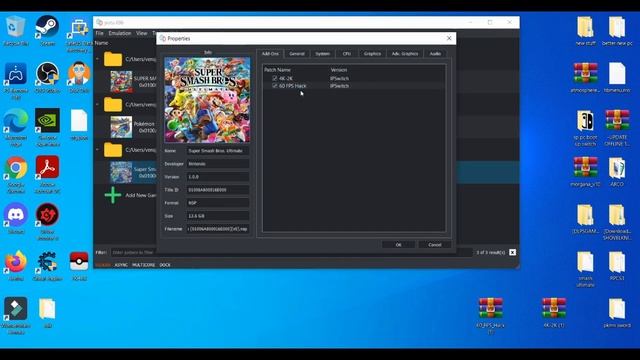Switch to the Audio tab

tap(435, 53)
